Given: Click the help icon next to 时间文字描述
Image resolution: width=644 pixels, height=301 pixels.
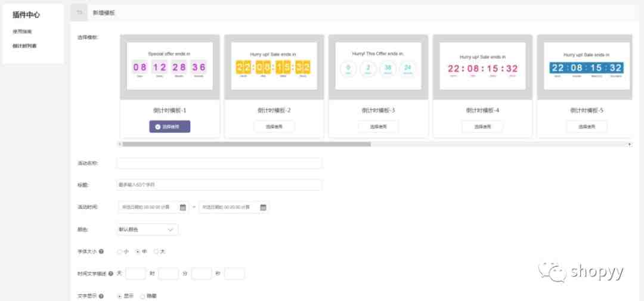Looking at the screenshot, I should click(111, 274).
